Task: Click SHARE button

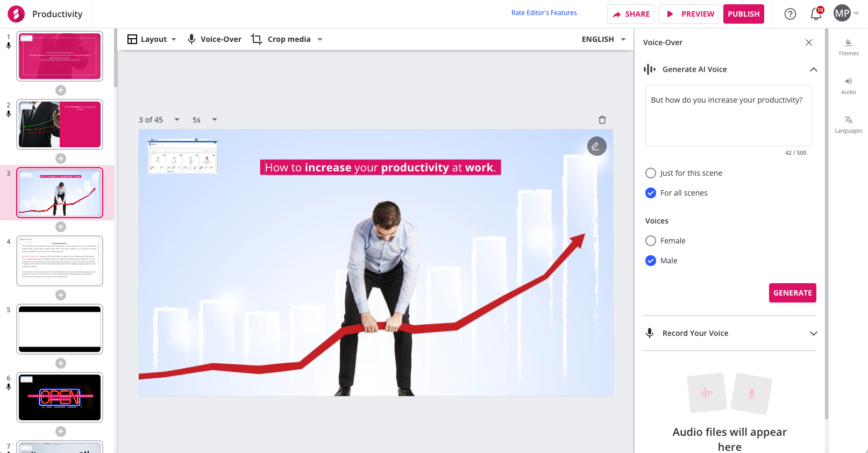Action: 631,14
